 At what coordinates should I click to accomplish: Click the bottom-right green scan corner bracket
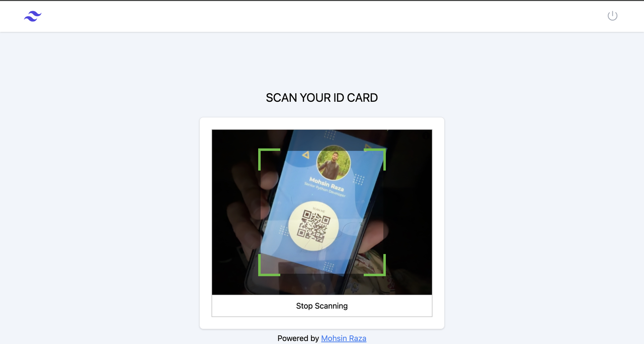[375, 265]
